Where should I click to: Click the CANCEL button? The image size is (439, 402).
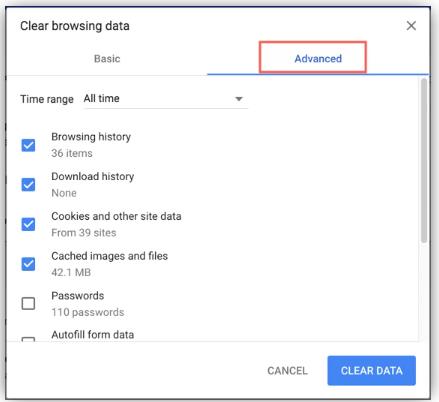[287, 371]
